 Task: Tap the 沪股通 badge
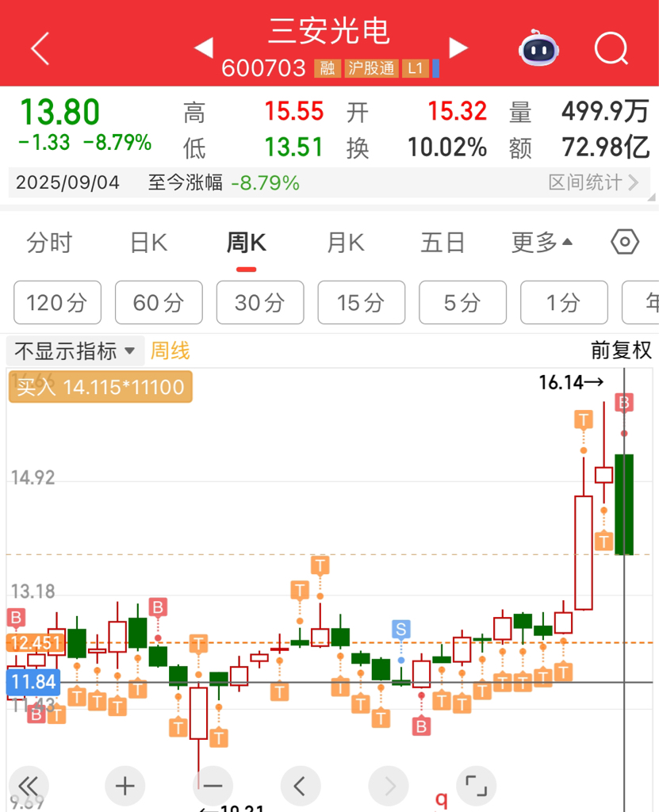click(371, 68)
